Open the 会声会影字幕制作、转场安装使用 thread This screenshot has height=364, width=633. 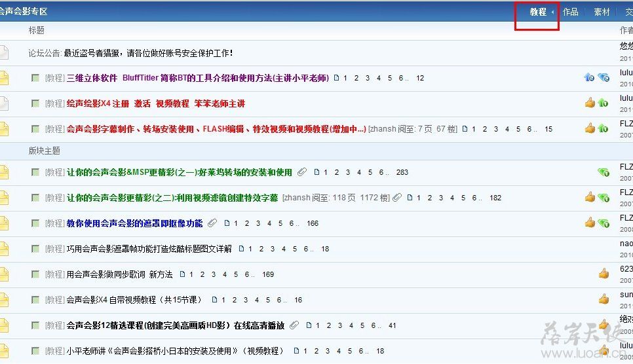coord(216,129)
